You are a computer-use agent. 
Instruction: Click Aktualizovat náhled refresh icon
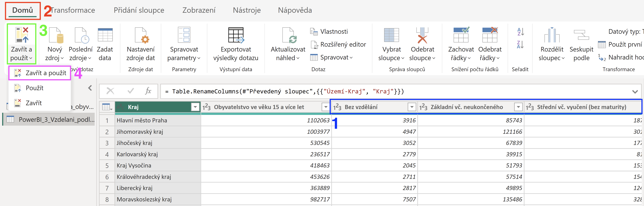289,35
